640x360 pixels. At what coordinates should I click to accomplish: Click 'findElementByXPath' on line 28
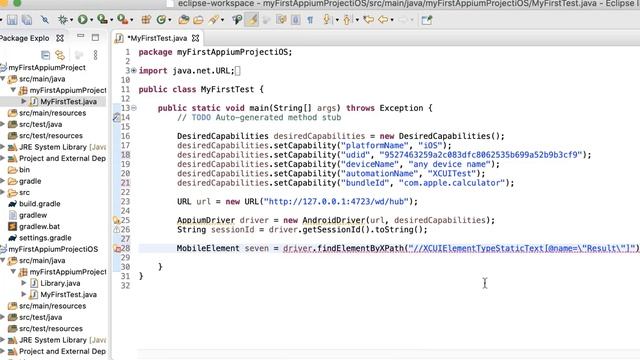(x=360, y=248)
